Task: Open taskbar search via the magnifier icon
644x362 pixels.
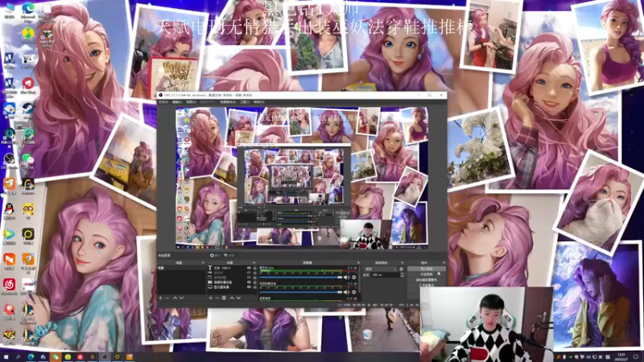Action: click(18, 357)
